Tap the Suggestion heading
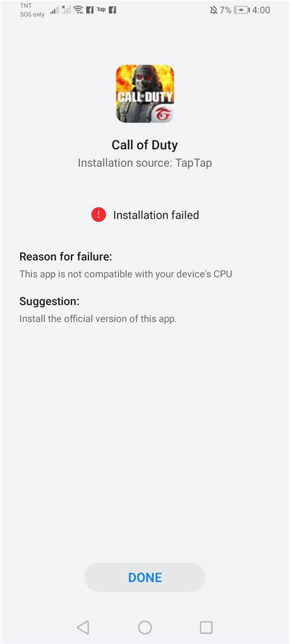 [50, 302]
